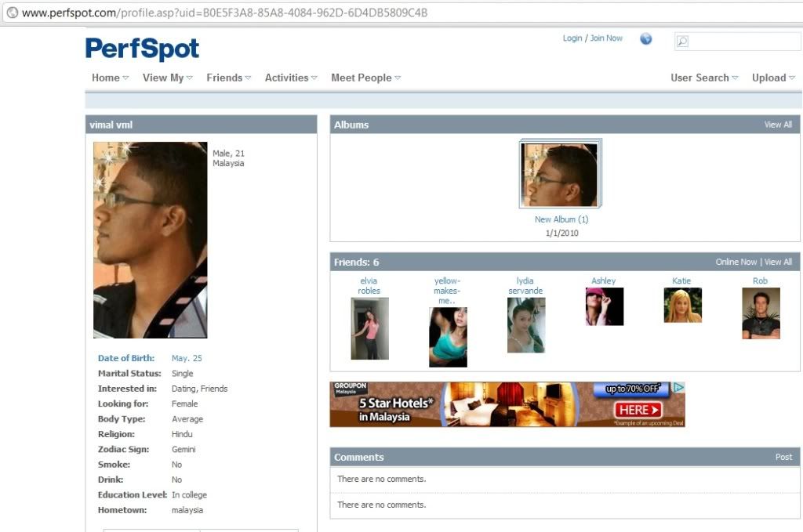Click the Login link
The image size is (803, 532).
572,38
